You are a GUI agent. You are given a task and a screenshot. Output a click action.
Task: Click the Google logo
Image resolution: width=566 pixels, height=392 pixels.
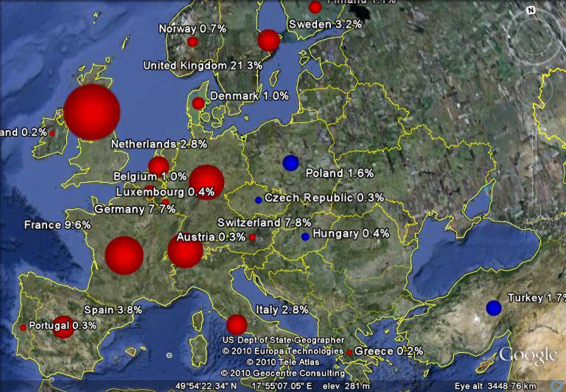528,356
